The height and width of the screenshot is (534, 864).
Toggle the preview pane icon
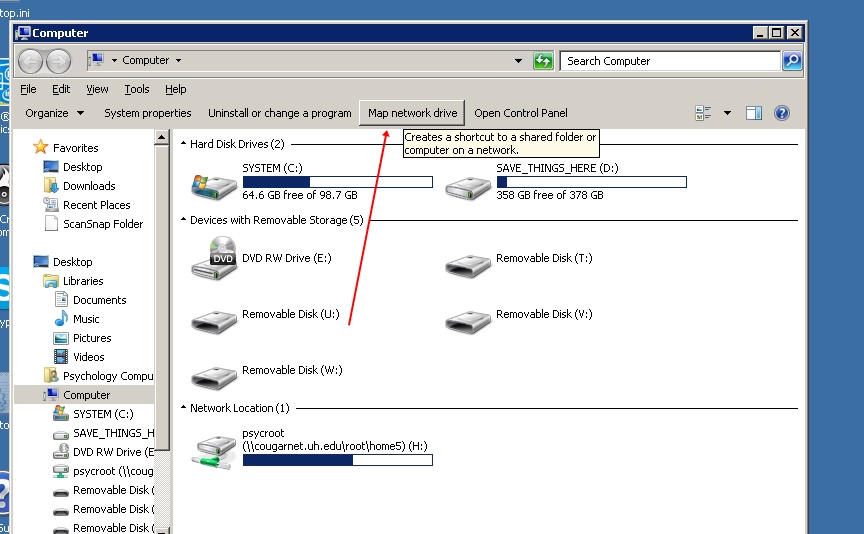[x=754, y=113]
